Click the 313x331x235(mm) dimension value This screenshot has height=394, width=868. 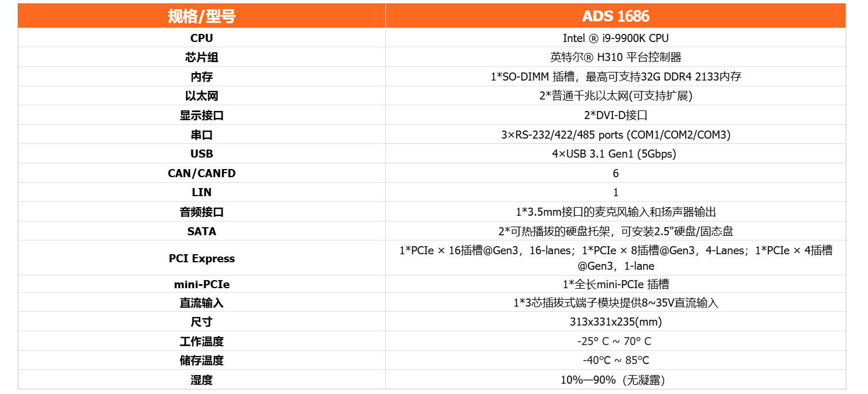pyautogui.click(x=615, y=322)
